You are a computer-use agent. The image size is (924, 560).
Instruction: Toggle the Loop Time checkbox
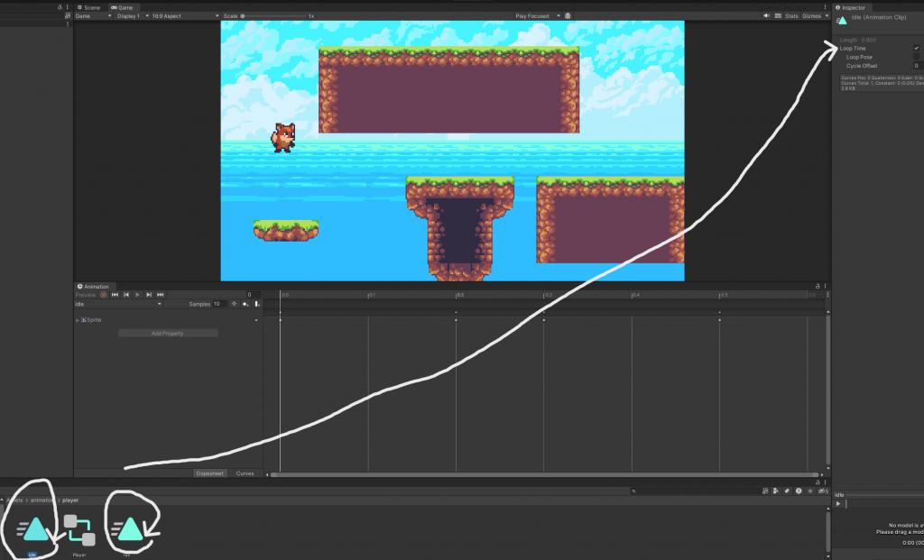[917, 49]
